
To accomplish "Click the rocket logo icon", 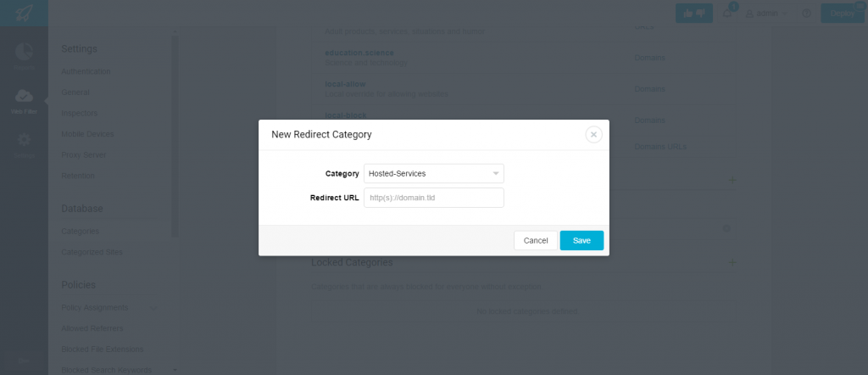I will pyautogui.click(x=24, y=14).
